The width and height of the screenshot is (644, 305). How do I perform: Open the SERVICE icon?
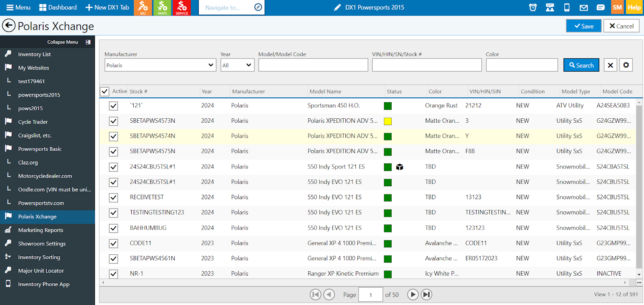[x=182, y=8]
